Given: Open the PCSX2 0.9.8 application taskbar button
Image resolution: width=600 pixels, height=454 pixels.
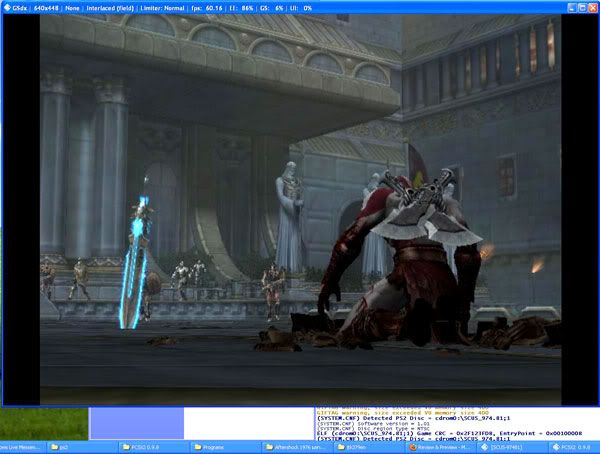Looking at the screenshot, I should 575,447.
